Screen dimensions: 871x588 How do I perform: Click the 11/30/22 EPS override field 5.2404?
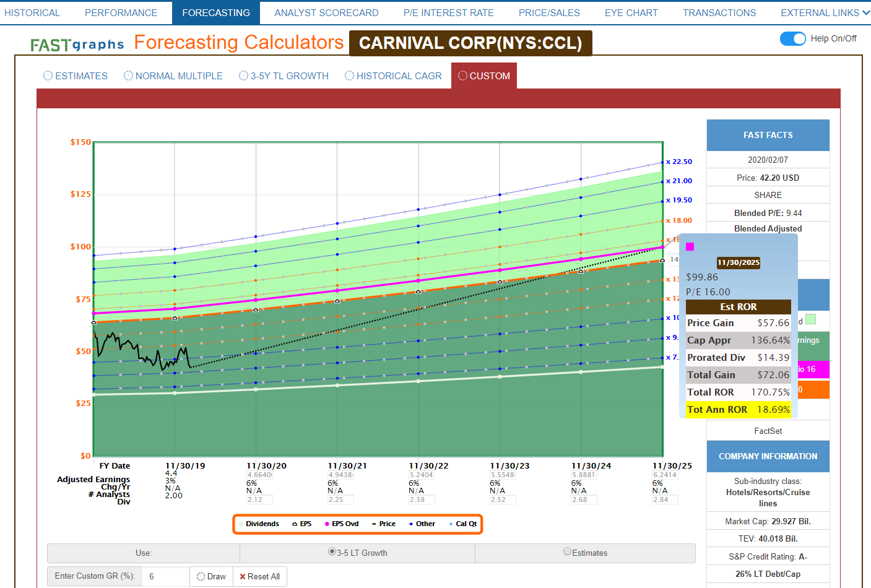(x=422, y=475)
